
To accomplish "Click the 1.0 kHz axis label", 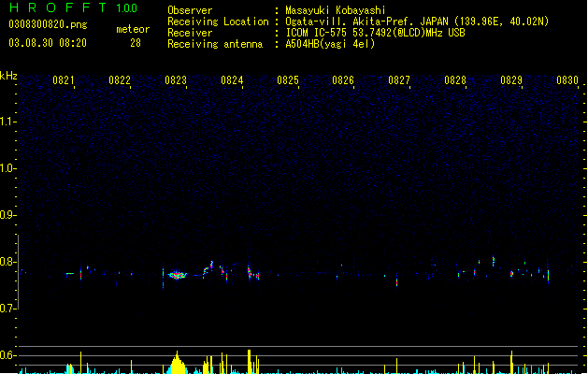I will pyautogui.click(x=8, y=168).
